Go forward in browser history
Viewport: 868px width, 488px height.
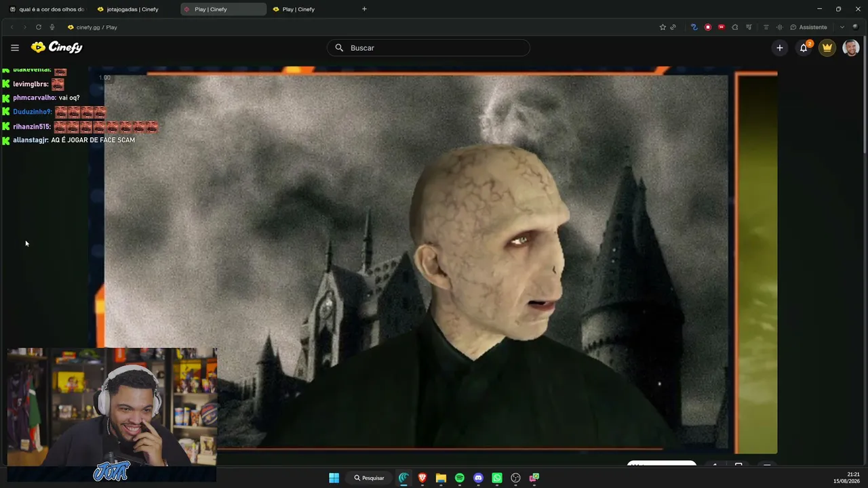[25, 27]
